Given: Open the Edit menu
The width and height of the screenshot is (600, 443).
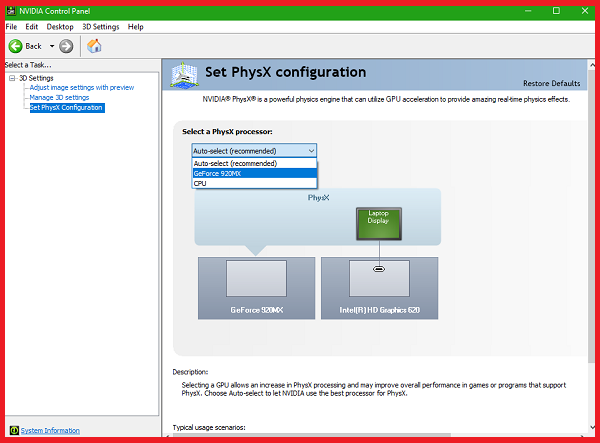Looking at the screenshot, I should (31, 27).
